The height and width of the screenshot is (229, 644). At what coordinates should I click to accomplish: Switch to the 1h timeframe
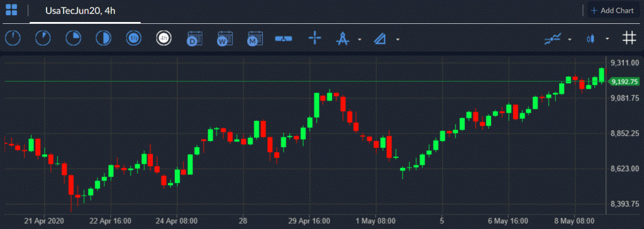tap(133, 38)
